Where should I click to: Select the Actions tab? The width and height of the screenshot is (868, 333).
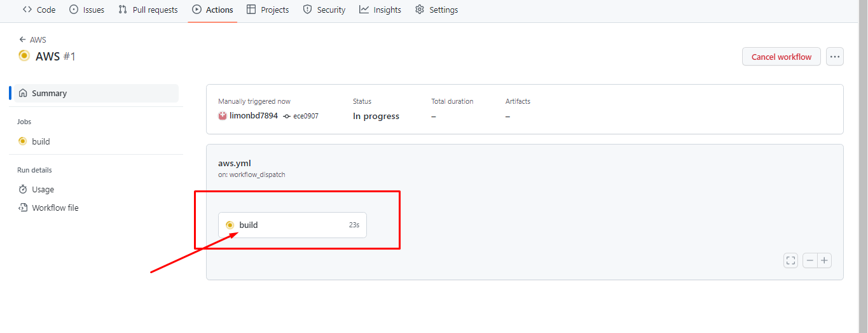212,10
